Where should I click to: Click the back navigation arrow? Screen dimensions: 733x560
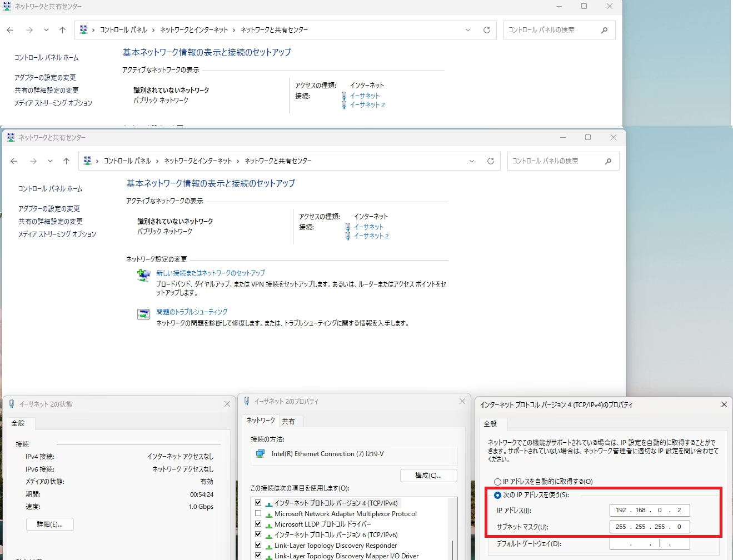point(14,161)
